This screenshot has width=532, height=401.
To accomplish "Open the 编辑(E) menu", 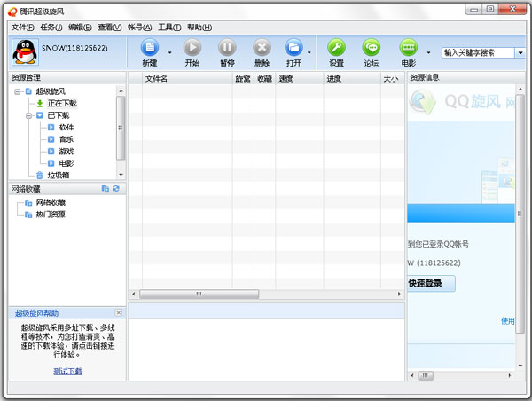I will (80, 28).
